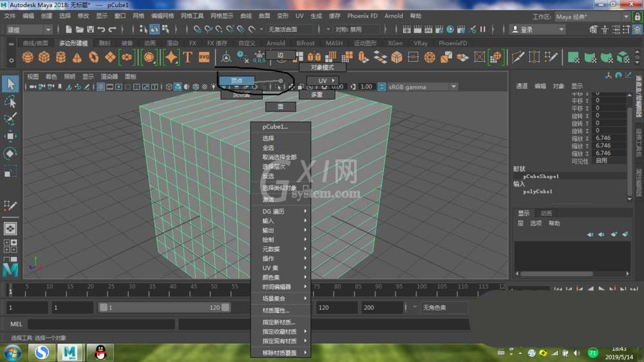The image size is (644, 362).
Task: Open the 文件 menu
Action: [x=10, y=16]
